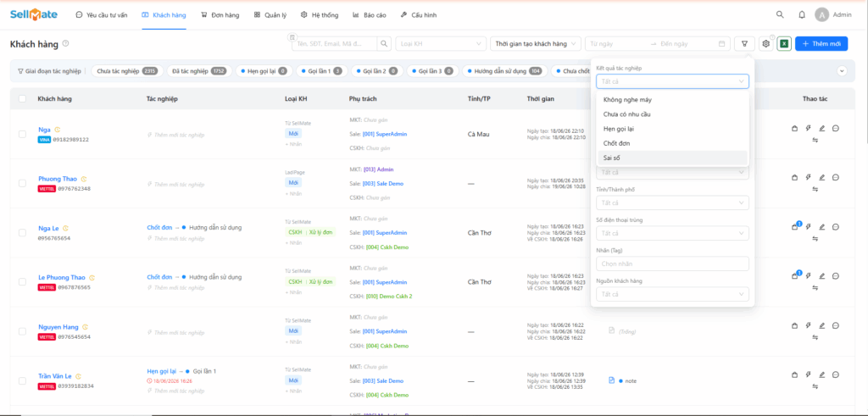Select Sai số option

[x=672, y=158]
